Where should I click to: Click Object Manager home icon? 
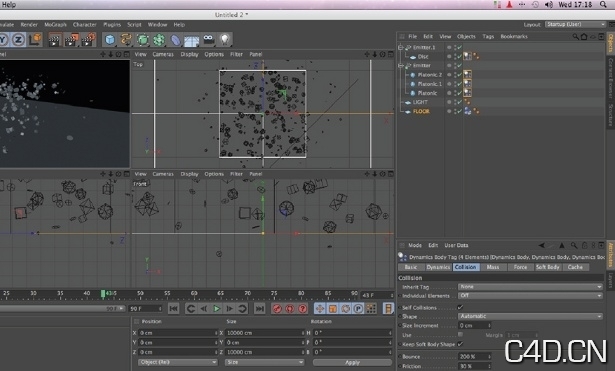coord(584,36)
